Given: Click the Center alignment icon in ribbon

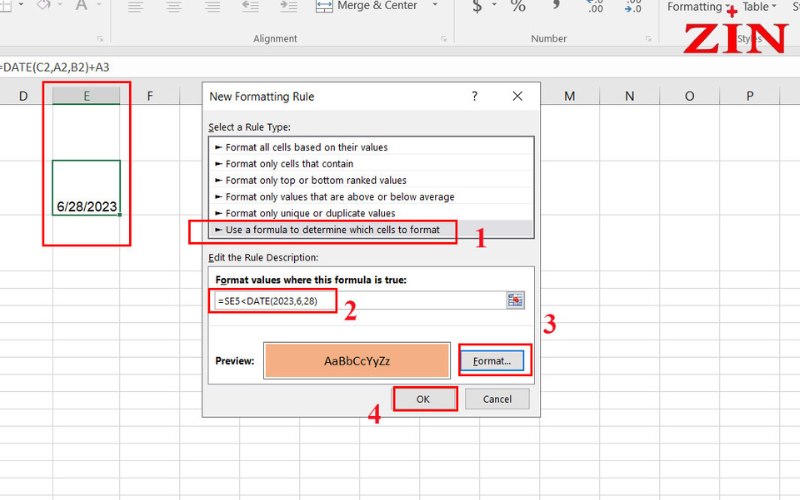Looking at the screenshot, I should (x=173, y=6).
